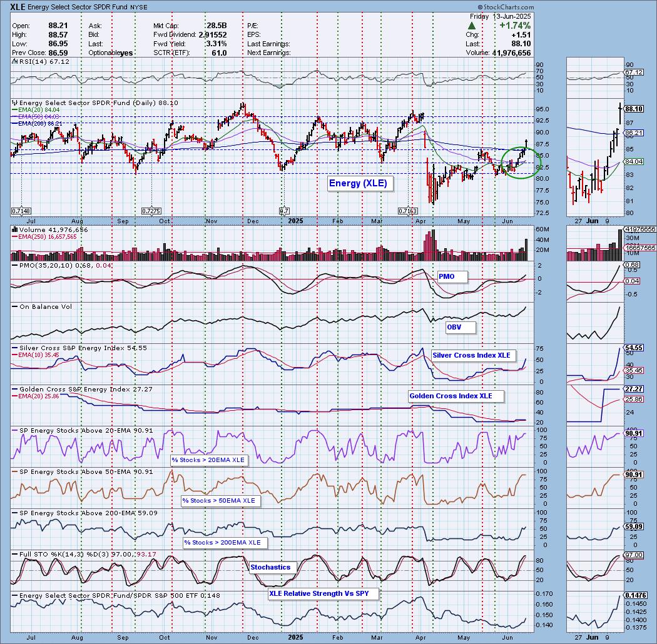Image resolution: width=657 pixels, height=644 pixels.
Task: Click the Open value 88.21
Action: click(x=58, y=26)
